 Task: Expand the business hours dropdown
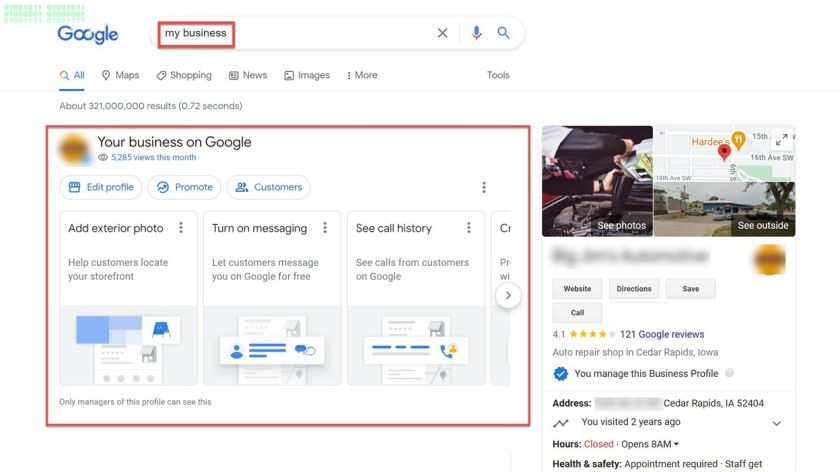(676, 444)
